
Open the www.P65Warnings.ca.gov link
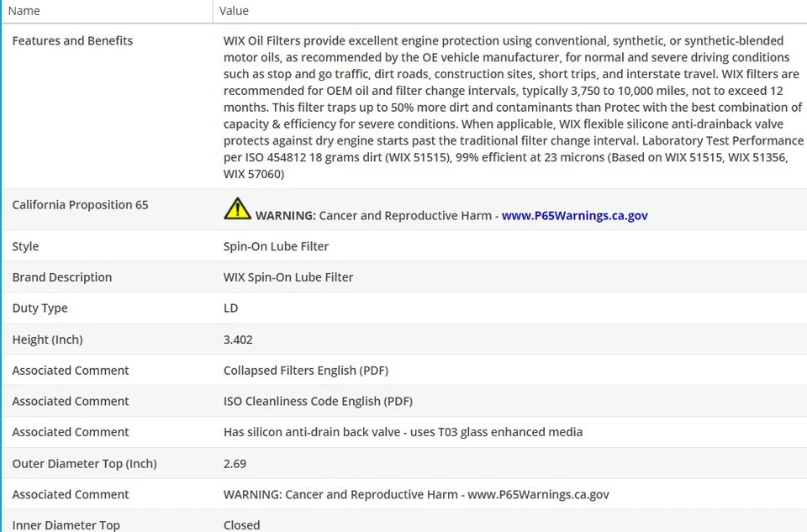click(574, 215)
